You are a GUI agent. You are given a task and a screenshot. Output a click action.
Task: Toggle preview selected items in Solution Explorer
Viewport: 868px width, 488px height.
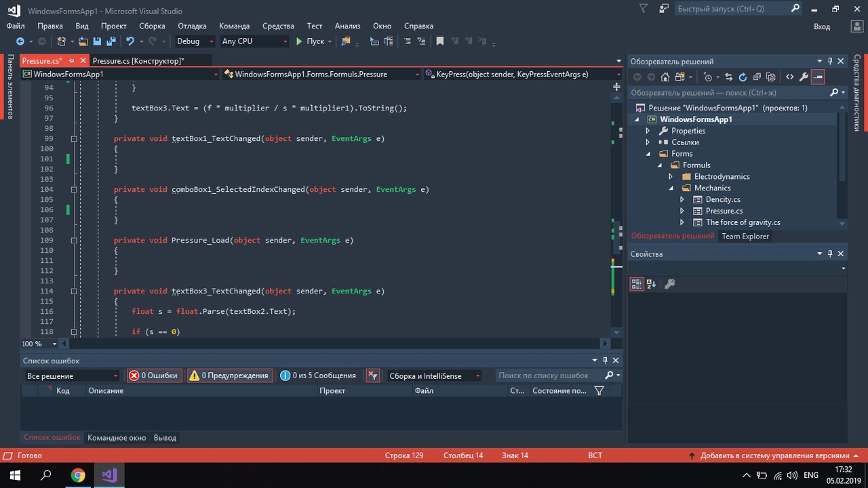point(818,77)
